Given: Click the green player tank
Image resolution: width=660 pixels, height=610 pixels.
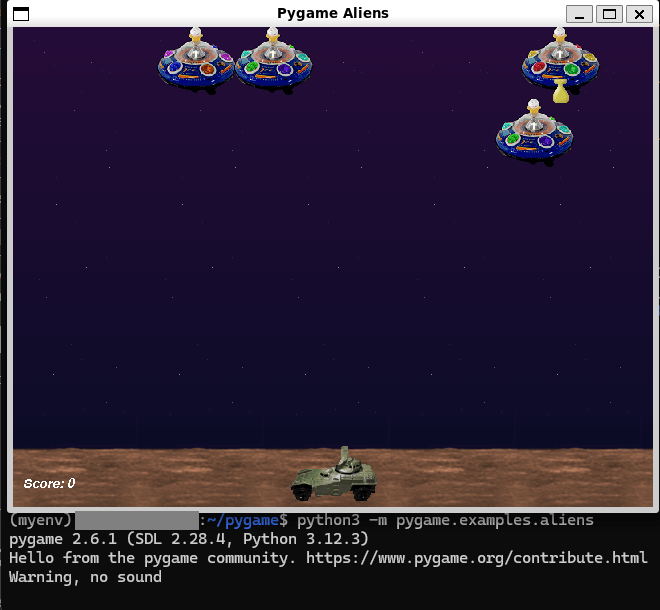Looking at the screenshot, I should 333,474.
